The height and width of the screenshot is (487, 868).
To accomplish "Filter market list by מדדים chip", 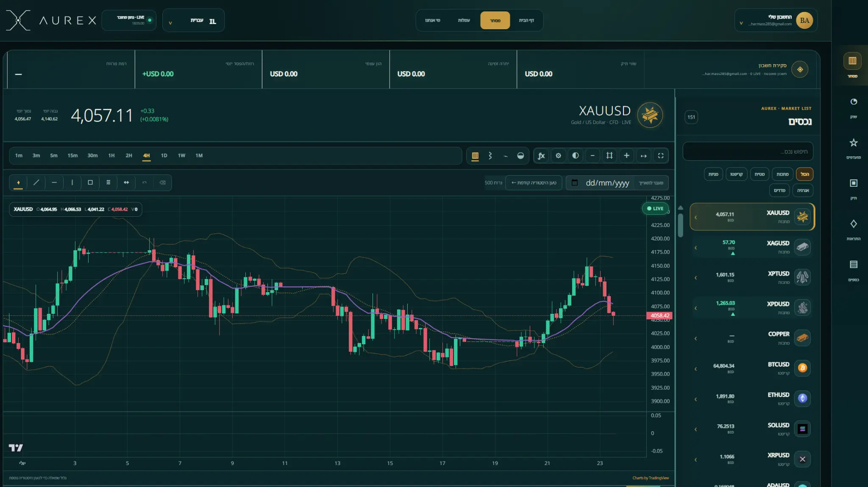I will coord(779,191).
